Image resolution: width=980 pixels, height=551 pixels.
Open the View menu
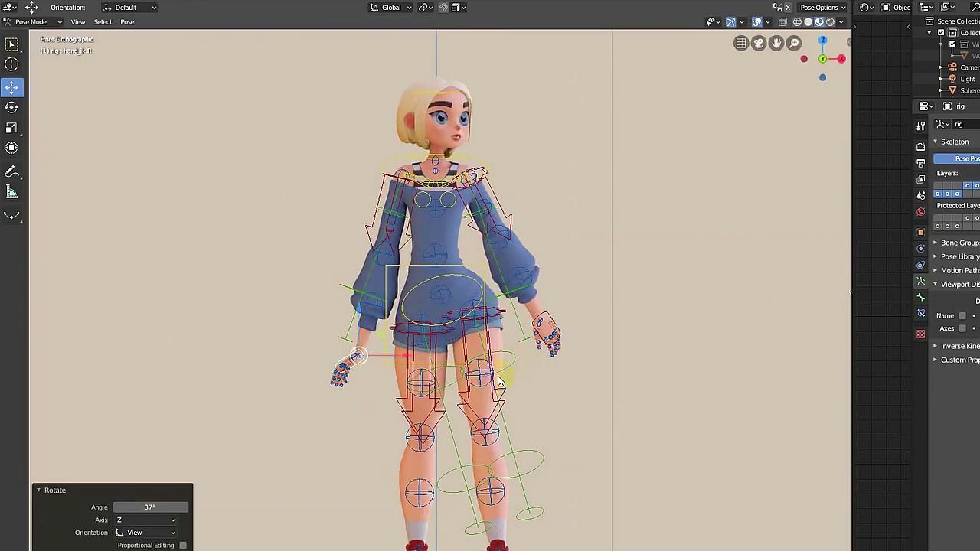(77, 21)
